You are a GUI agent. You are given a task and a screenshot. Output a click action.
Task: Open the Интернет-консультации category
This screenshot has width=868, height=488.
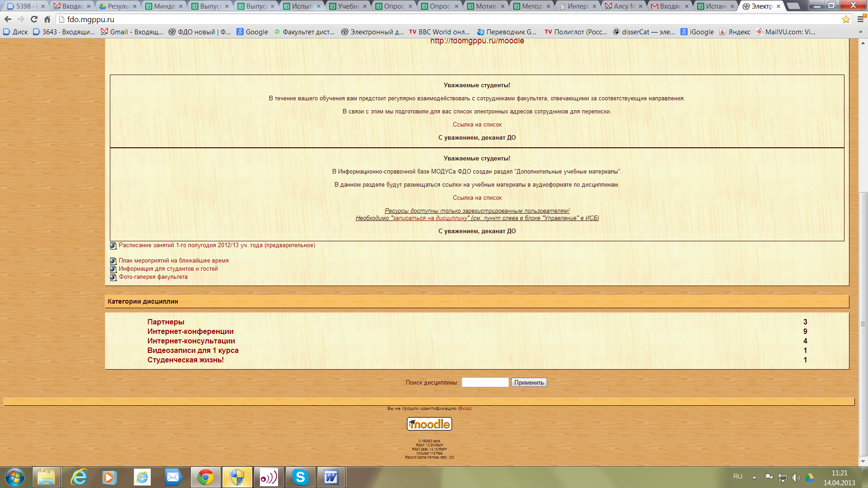point(191,341)
